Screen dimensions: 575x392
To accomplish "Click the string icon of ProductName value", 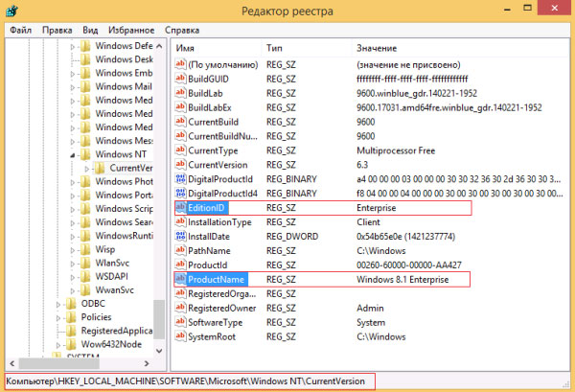I will click(180, 279).
